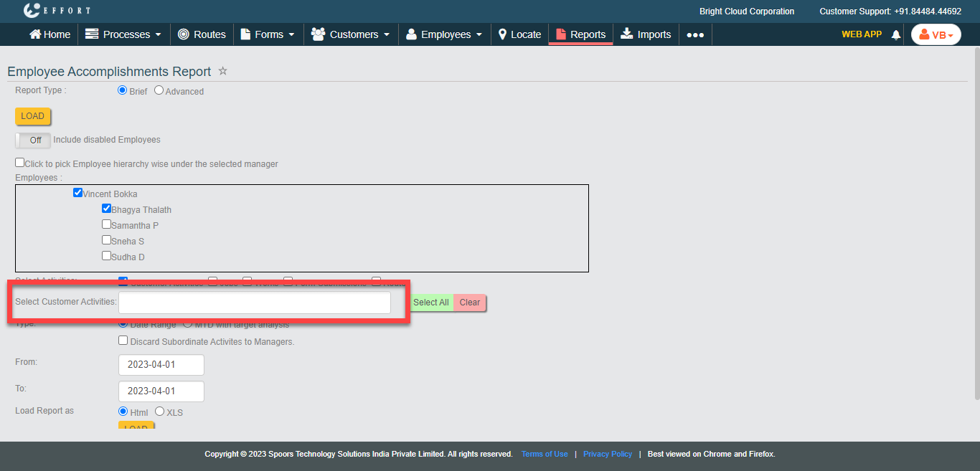
Task: Click the Locate map pin icon
Action: click(x=502, y=34)
